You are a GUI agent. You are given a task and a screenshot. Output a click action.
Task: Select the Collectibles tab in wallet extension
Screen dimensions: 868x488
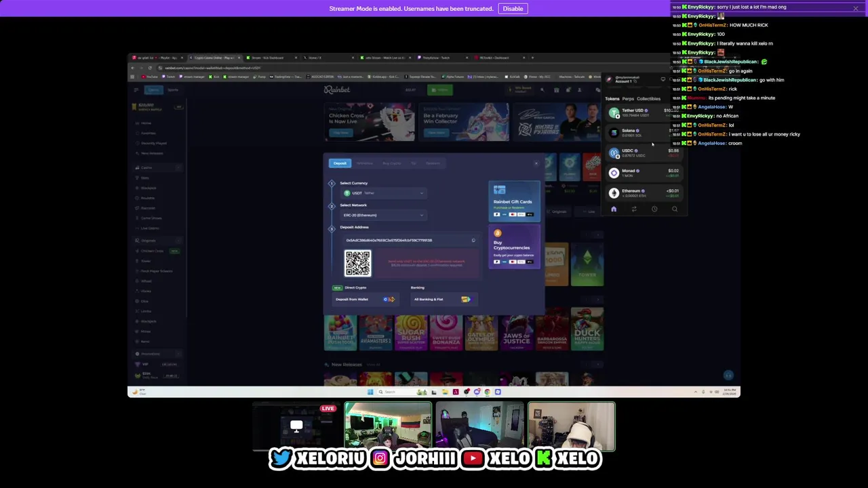(648, 99)
